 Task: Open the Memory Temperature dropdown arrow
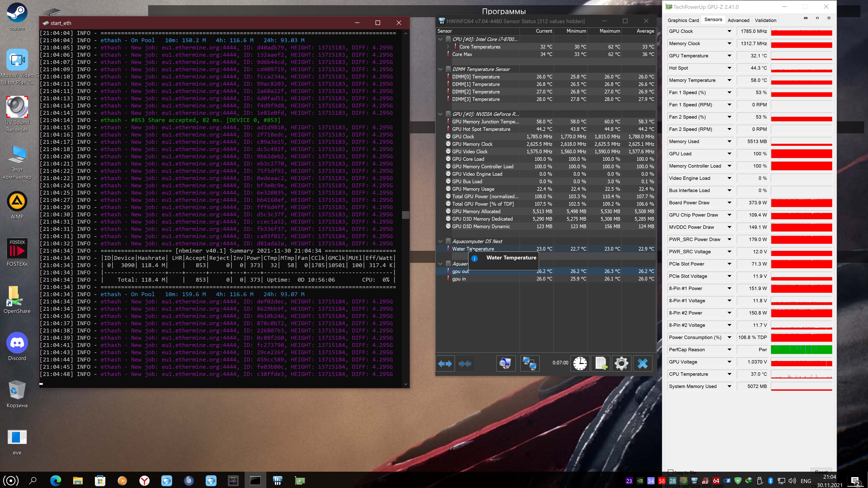729,80
